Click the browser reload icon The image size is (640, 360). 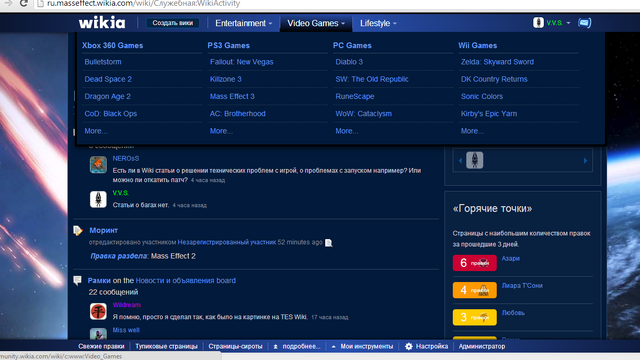[x=24, y=4]
